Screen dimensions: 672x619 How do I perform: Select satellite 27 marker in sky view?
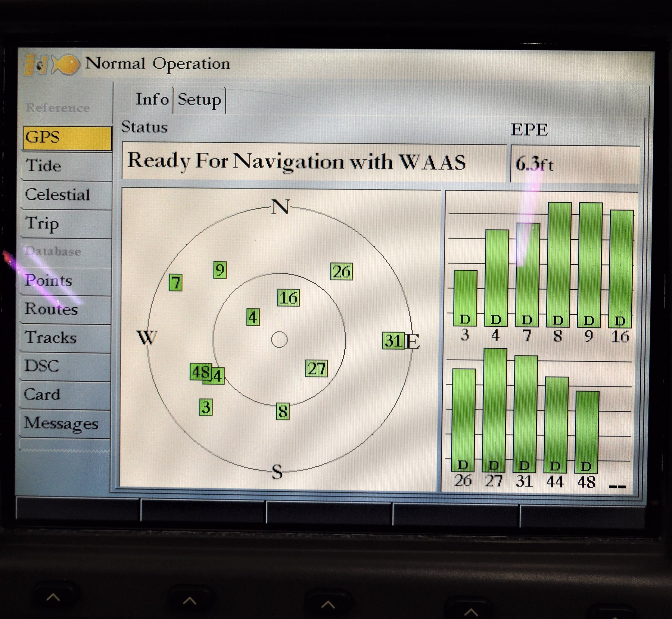tap(317, 368)
